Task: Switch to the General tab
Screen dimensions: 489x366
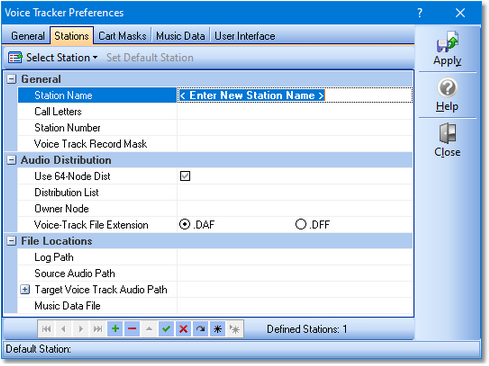Action: coord(28,36)
